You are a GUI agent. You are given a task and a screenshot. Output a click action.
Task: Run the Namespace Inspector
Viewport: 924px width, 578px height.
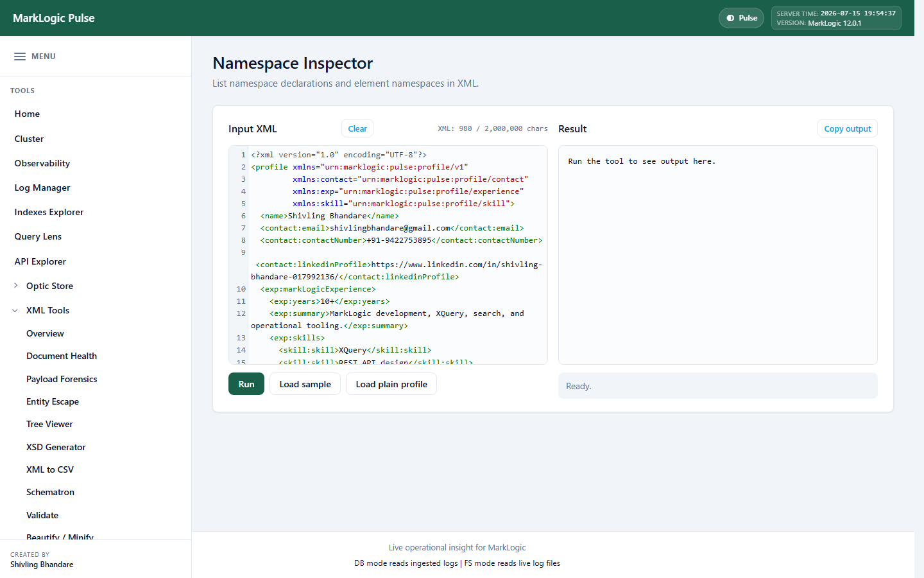pyautogui.click(x=246, y=384)
